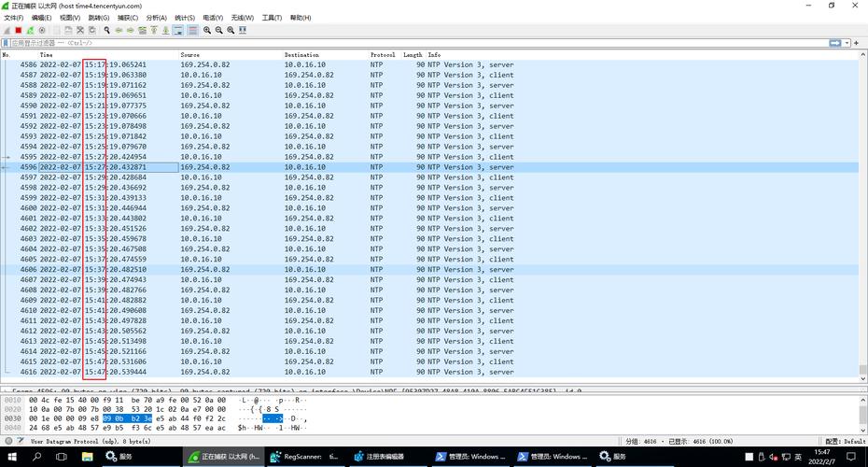Reset text zoom to normal size
This screenshot has width=868, height=467.
[231, 31]
